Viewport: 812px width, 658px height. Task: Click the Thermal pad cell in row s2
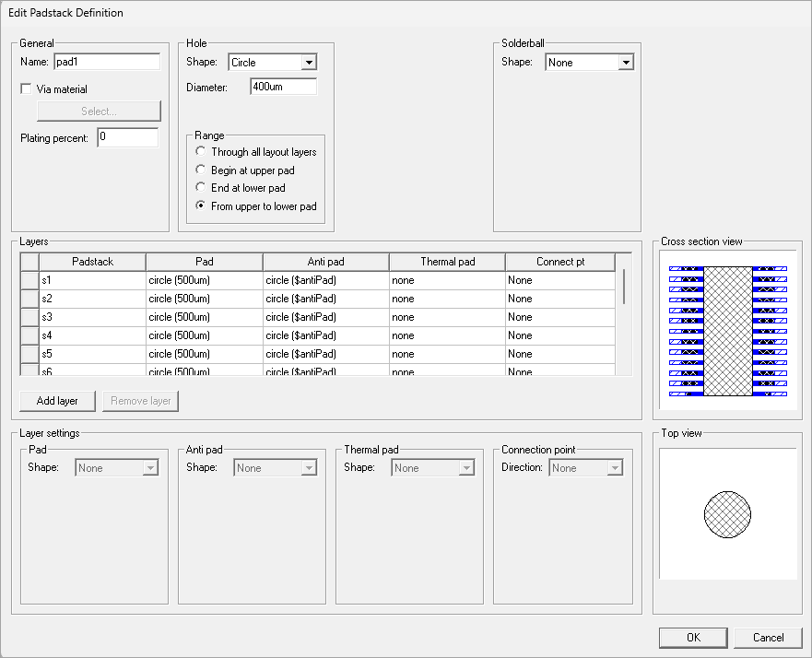click(447, 299)
